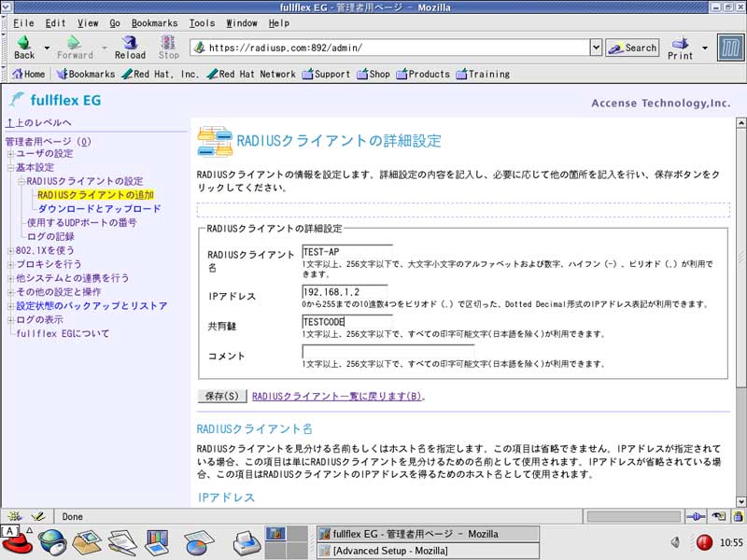
Task: Launch the spreadsheet pie chart panel icon
Action: pos(199,542)
